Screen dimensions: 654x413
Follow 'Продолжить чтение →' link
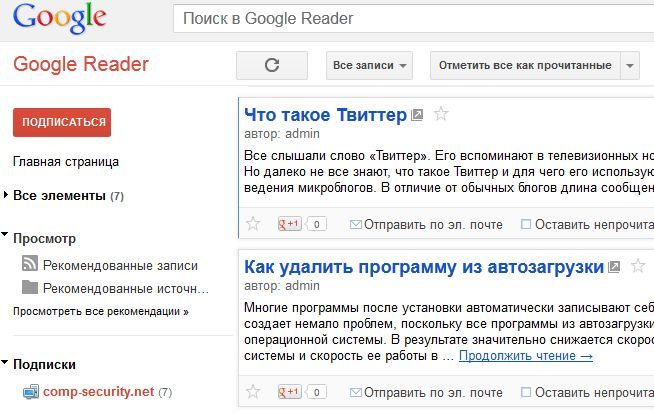pyautogui.click(x=526, y=356)
